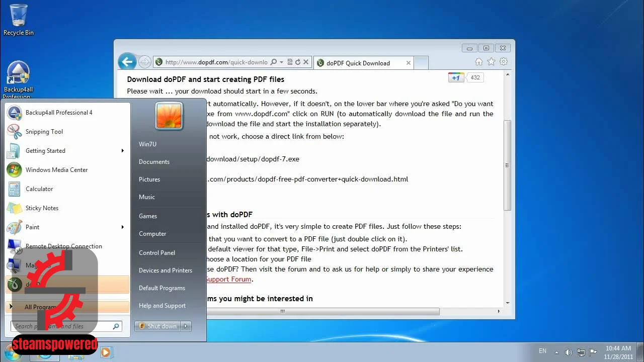This screenshot has height=362, width=644.
Task: Close the doPDF Quick Download tab
Action: coord(409,63)
